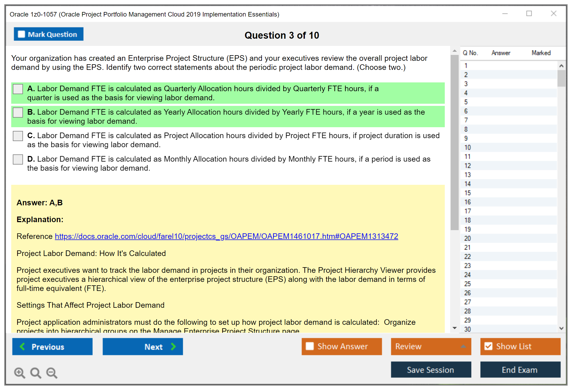Select the checkbox for answer option A
Viewport: 574px width, 392px height.
coord(18,89)
